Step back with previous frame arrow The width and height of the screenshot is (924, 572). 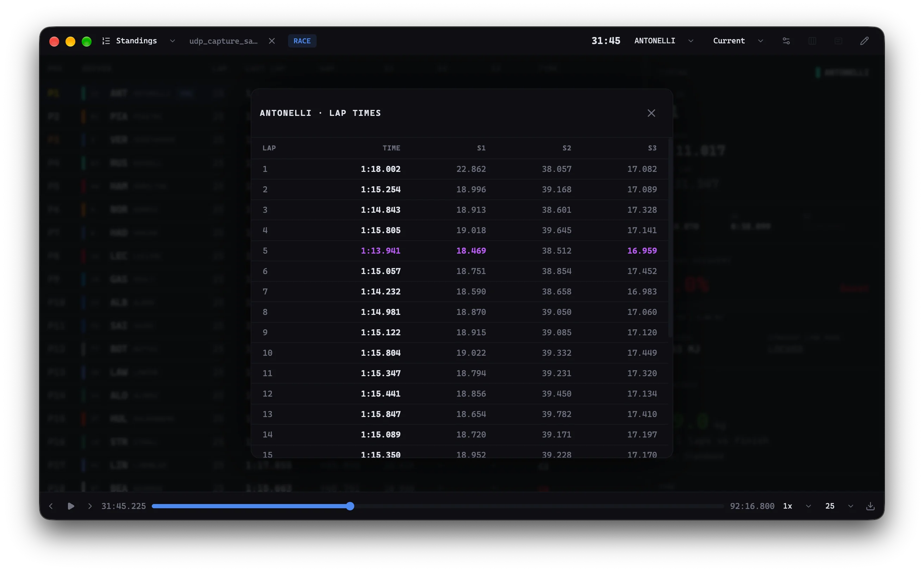click(51, 506)
